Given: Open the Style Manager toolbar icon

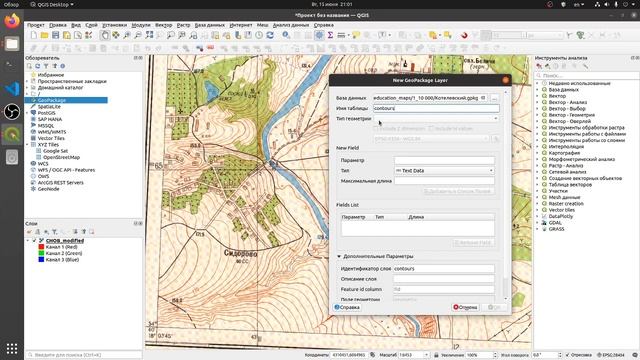Looking at the screenshot, I should pos(89,36).
